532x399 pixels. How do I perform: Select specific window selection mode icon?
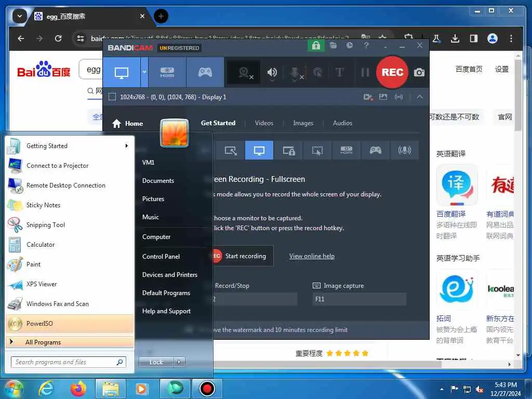click(289, 150)
